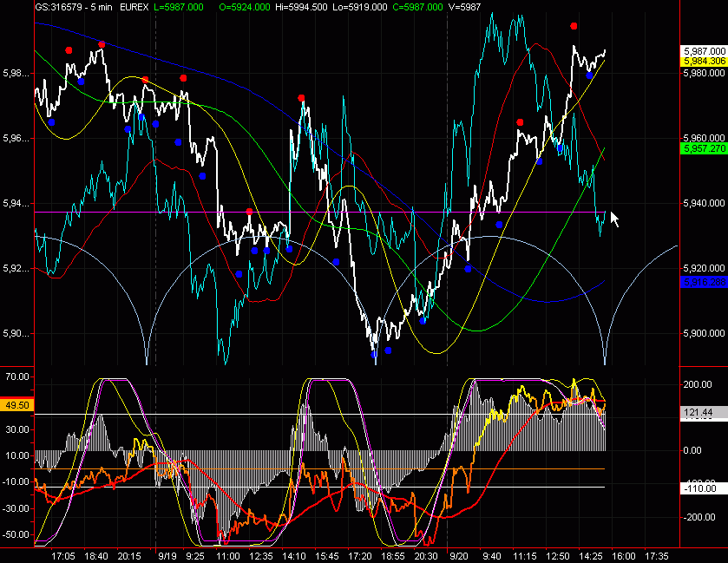Click the green 5,957.270 price tag
The image size is (728, 563).
(704, 148)
